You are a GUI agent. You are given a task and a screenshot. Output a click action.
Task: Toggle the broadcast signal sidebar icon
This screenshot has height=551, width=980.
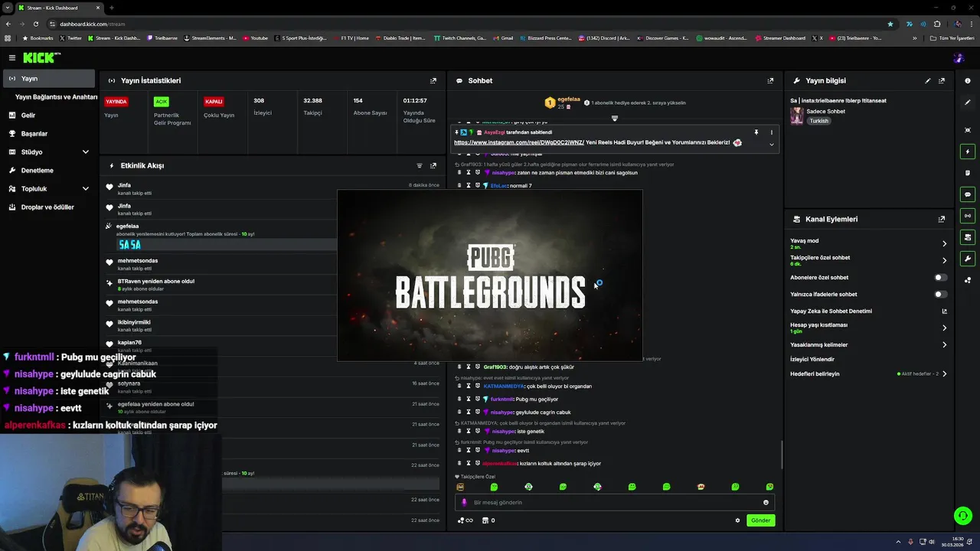pyautogui.click(x=968, y=216)
